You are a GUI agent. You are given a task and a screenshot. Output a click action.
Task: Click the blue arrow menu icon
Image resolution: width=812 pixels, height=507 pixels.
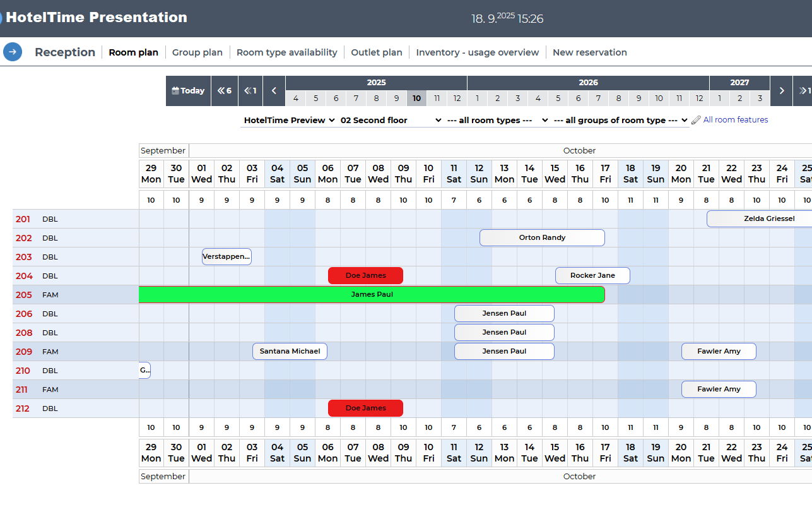[x=13, y=52]
